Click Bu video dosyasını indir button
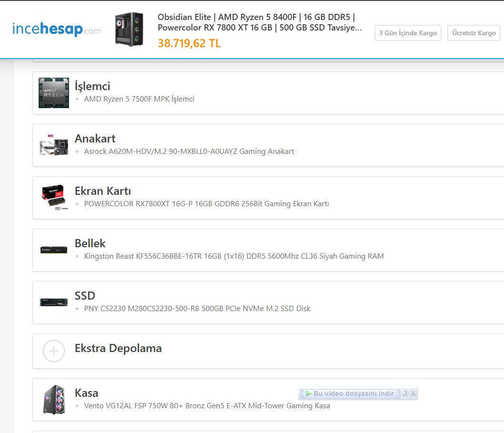 pyautogui.click(x=350, y=393)
